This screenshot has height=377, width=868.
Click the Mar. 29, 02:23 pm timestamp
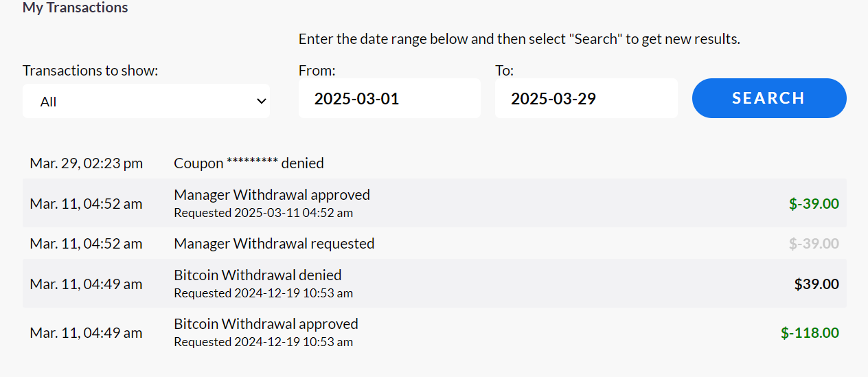pos(87,163)
